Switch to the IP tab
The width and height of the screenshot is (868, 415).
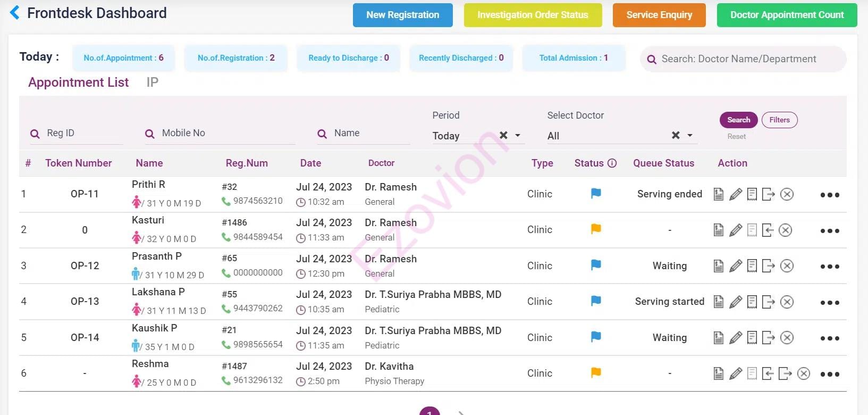click(x=152, y=82)
